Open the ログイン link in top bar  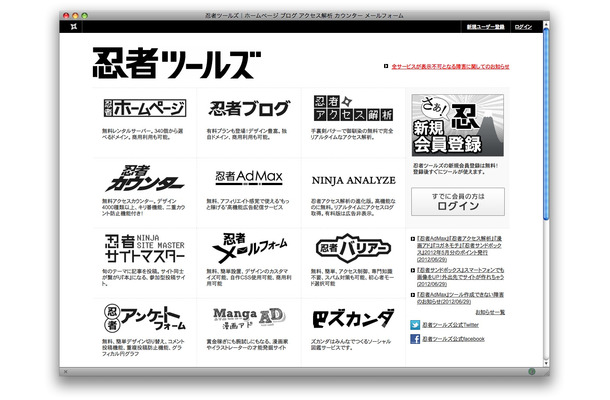[523, 27]
